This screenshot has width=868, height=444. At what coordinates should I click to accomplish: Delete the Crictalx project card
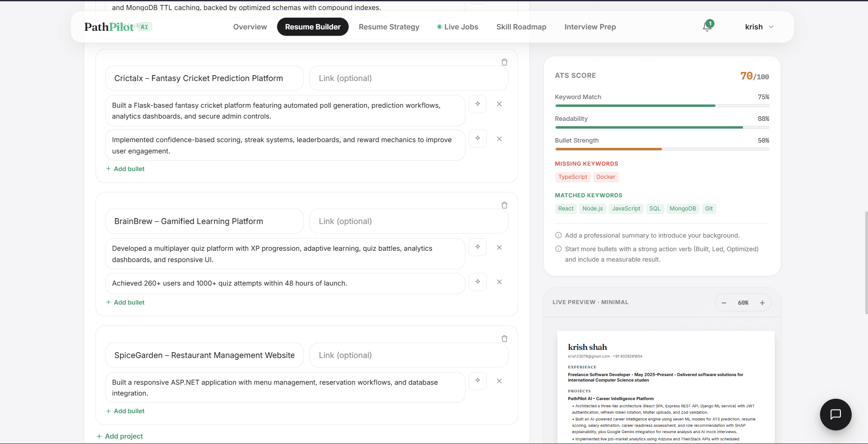coord(504,62)
